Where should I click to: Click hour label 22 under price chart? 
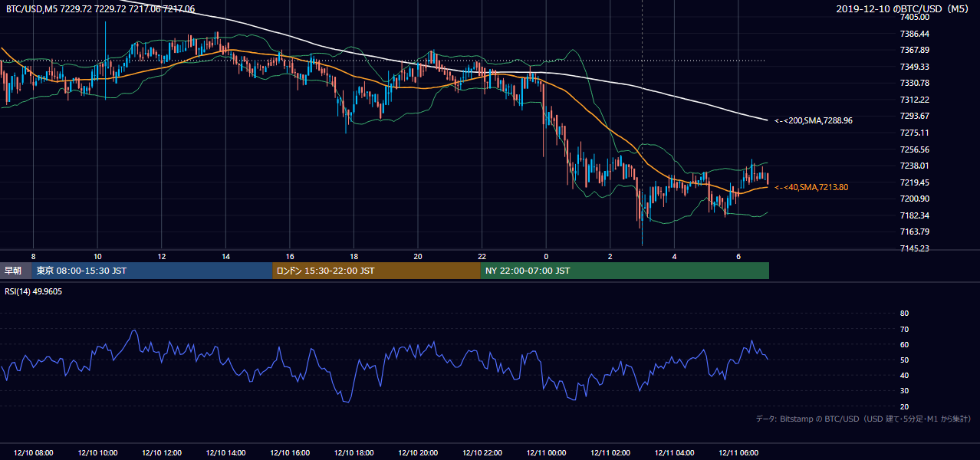pyautogui.click(x=482, y=256)
